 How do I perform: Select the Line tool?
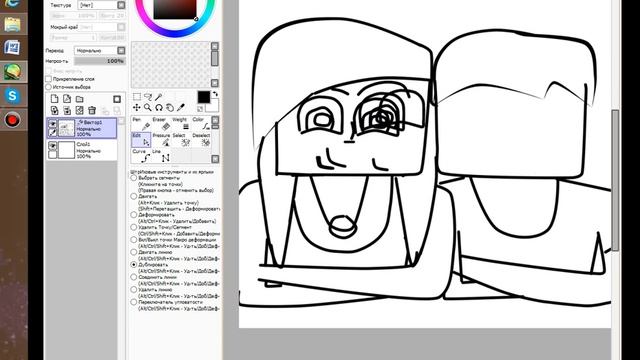(x=161, y=156)
